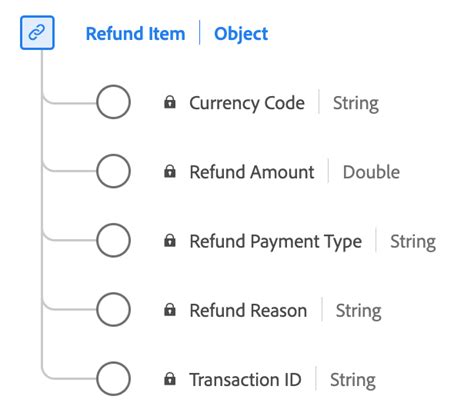Select the Currency Code field name
The height and width of the screenshot is (416, 474).
click(x=247, y=103)
